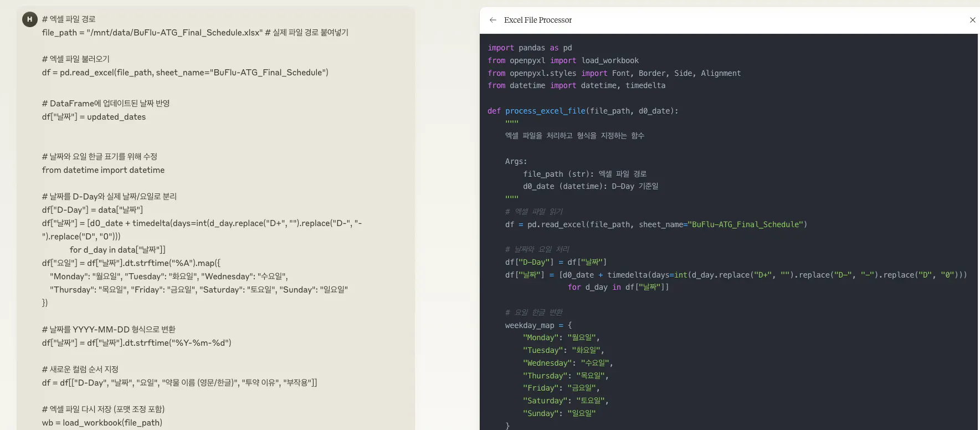Screen dimensions: 980x430
Task: Click the '# 새로운 컬럼 순서 지정' comment
Action: coord(80,369)
